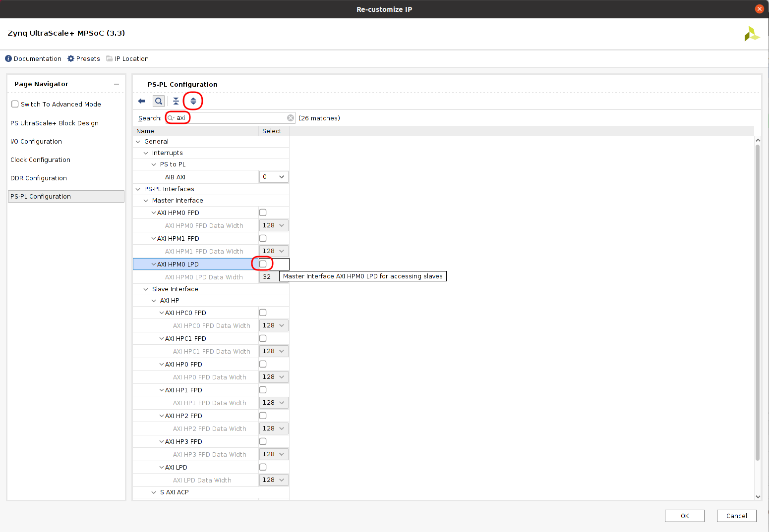Open AXI HPM0 FPD Data Width dropdown
Screen dimensions: 769x532
click(x=274, y=225)
